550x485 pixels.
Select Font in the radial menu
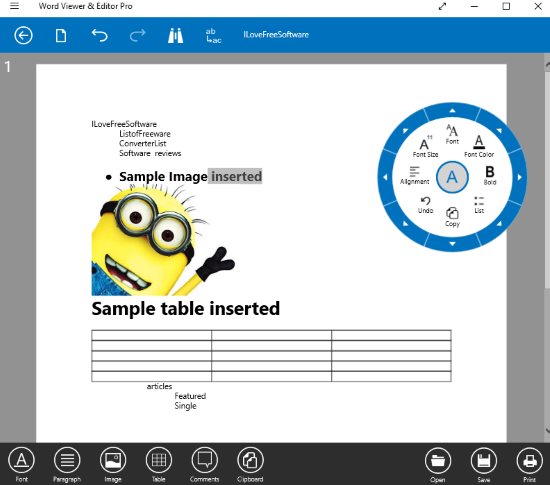tap(452, 134)
